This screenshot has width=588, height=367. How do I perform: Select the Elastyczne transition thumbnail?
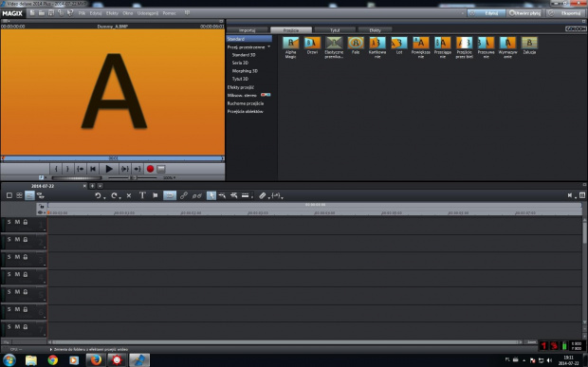[x=334, y=43]
